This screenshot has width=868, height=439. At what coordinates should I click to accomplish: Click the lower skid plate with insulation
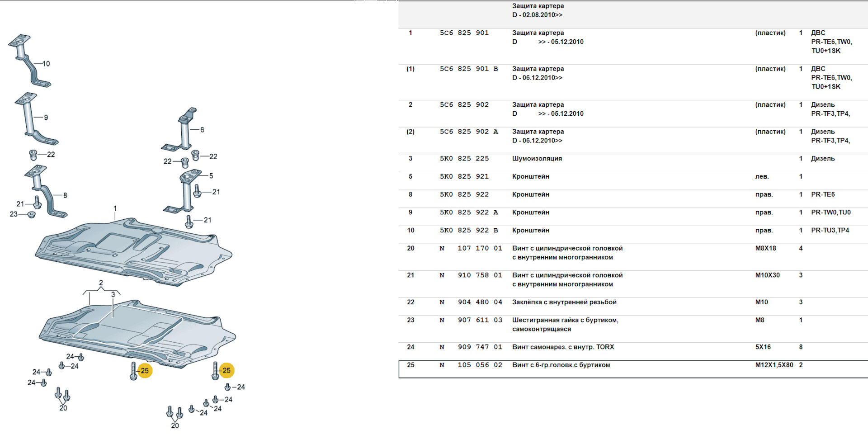[136, 332]
